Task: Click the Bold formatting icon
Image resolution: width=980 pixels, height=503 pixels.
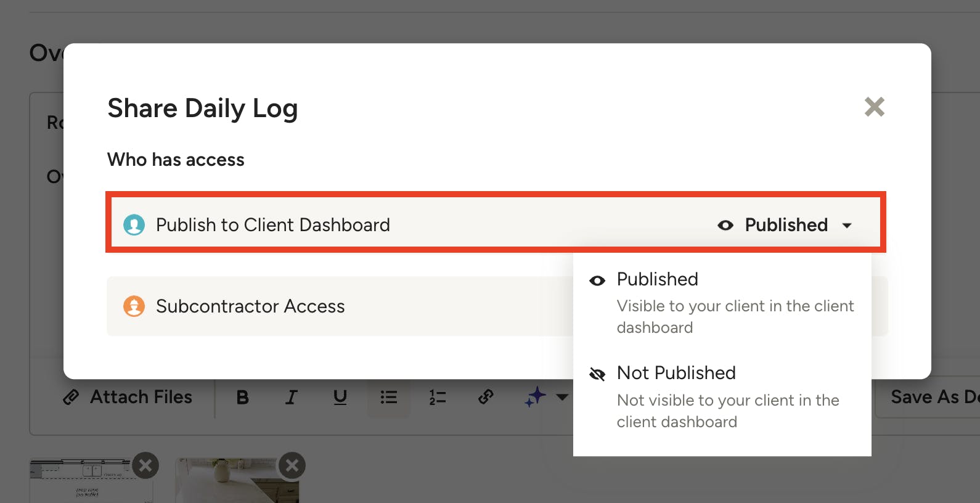Action: tap(242, 398)
